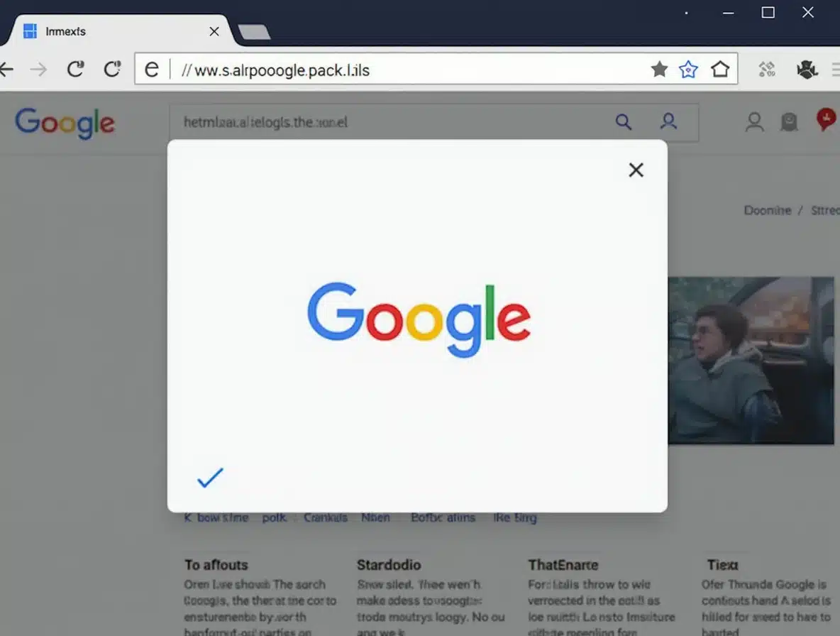Open the 'IRe Birg' link

(515, 517)
